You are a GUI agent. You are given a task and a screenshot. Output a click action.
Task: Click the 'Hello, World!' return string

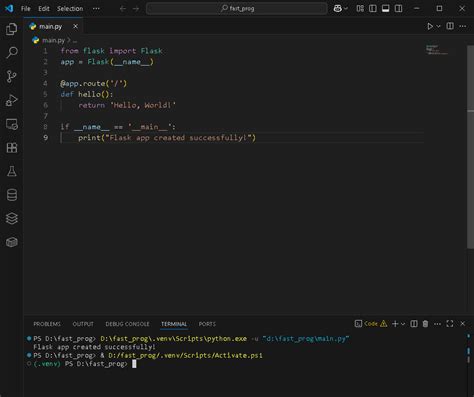click(x=143, y=105)
